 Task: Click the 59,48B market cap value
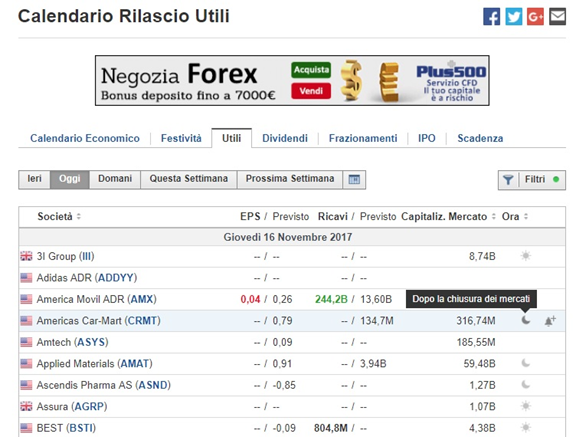(x=479, y=364)
